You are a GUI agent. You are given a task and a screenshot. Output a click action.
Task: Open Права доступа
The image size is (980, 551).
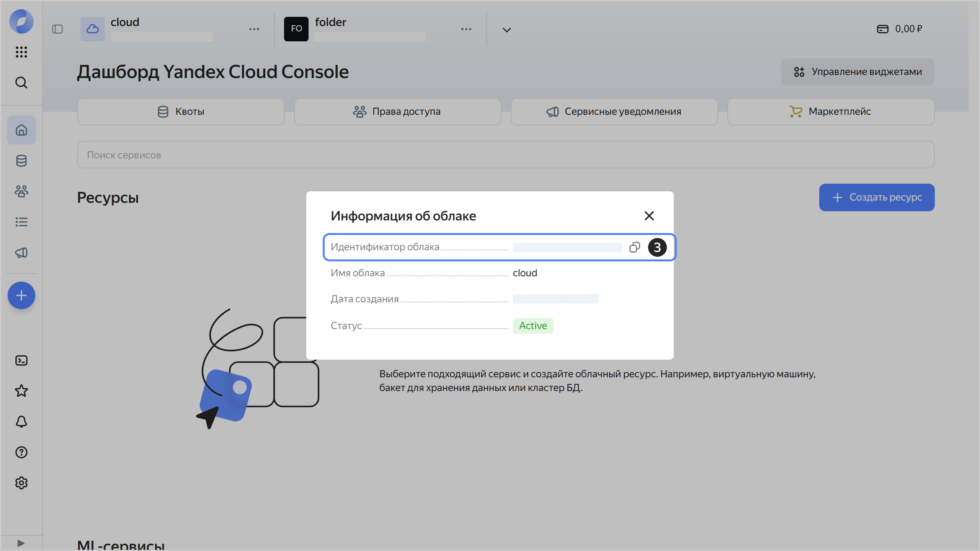point(398,111)
